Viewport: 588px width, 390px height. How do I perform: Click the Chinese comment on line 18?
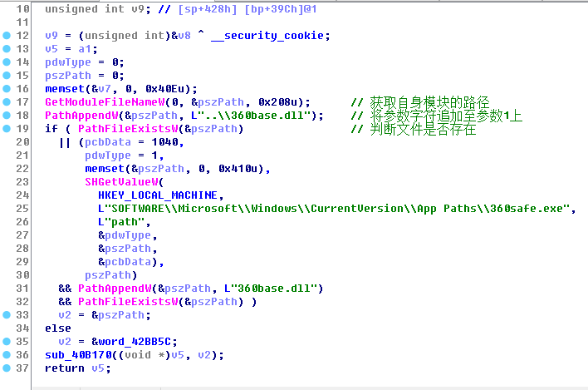437,116
